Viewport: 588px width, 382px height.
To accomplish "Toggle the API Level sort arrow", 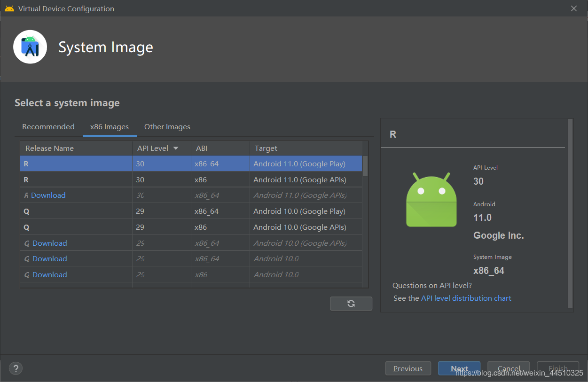I will [x=176, y=148].
